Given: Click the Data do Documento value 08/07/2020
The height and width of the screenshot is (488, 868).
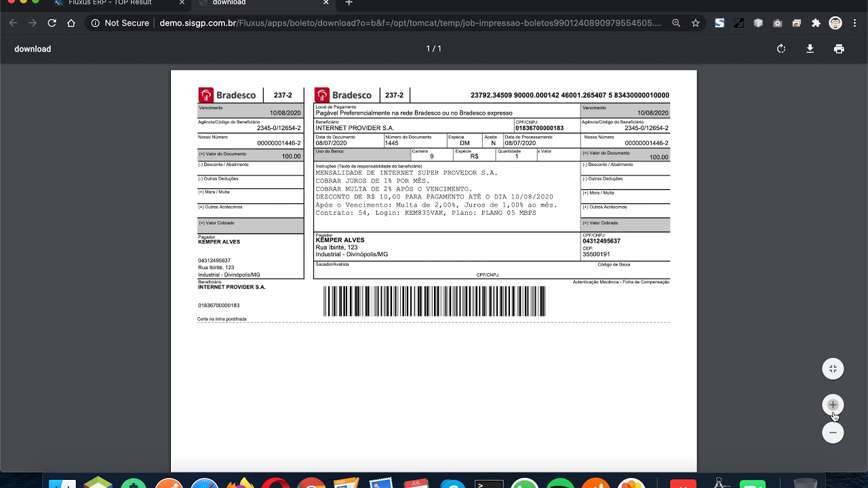Looking at the screenshot, I should [x=331, y=143].
